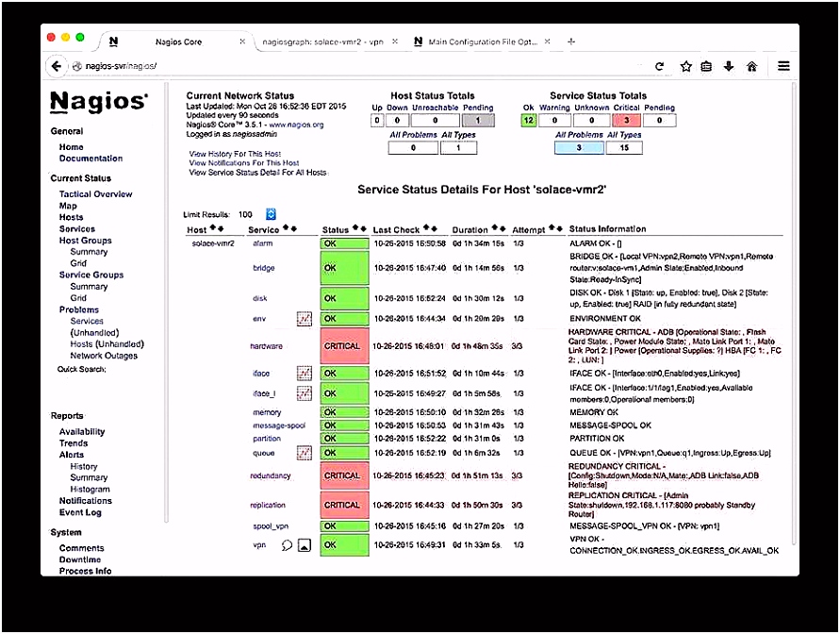
Task: Open Service Groups in sidebar
Action: (91, 275)
